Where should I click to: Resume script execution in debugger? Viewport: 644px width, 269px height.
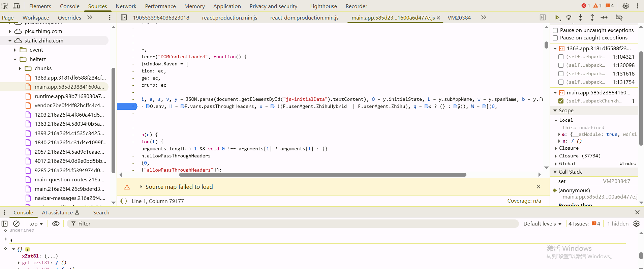click(557, 18)
